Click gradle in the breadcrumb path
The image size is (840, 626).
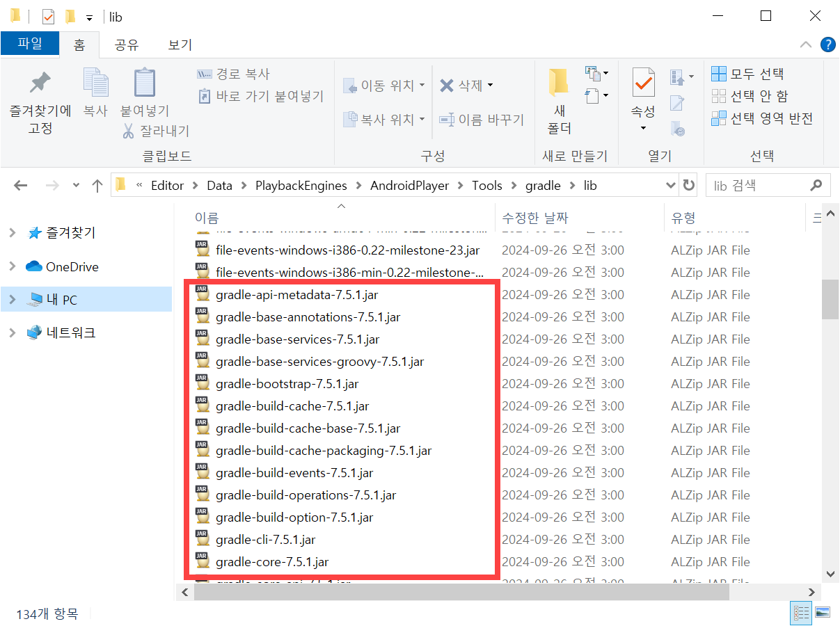(543, 186)
